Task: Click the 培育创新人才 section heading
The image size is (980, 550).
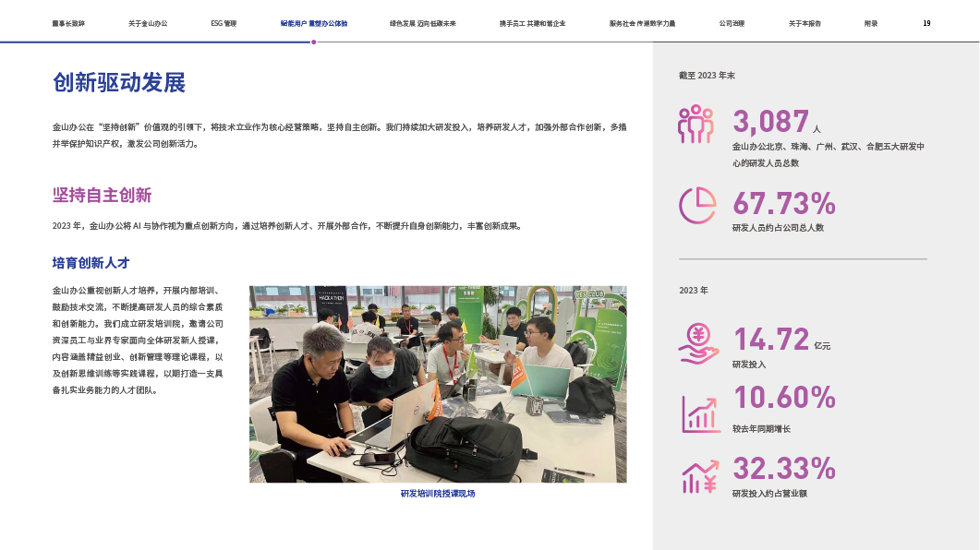Action: pyautogui.click(x=91, y=263)
